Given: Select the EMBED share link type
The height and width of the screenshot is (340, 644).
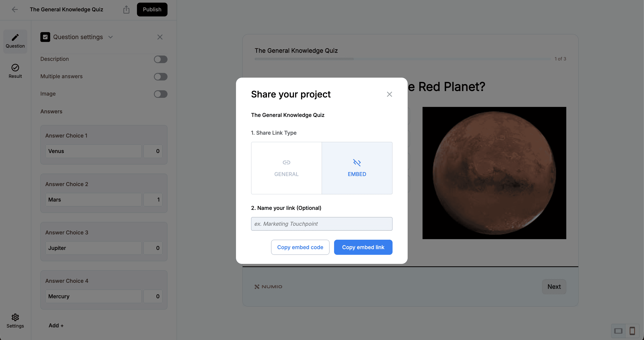Looking at the screenshot, I should pos(357,168).
